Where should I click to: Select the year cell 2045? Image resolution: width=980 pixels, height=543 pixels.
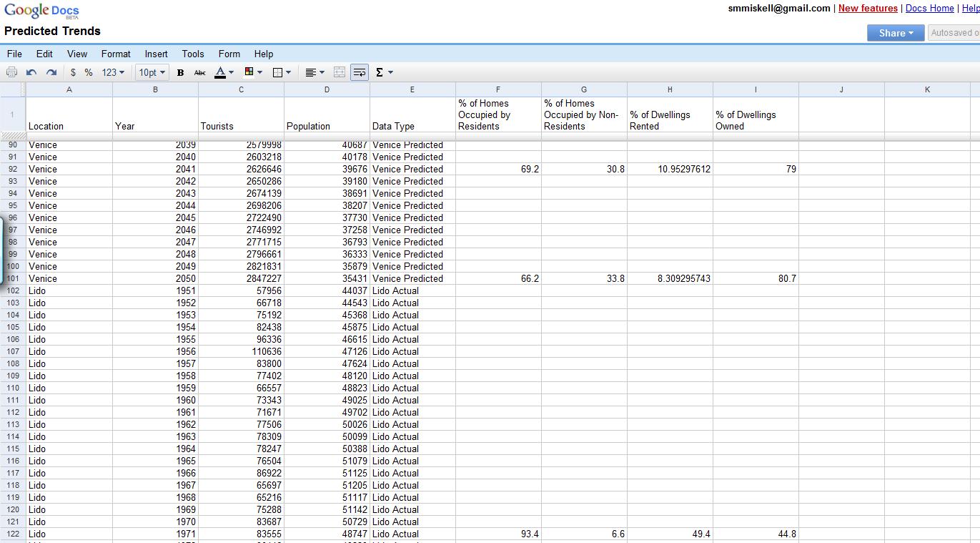coord(155,218)
